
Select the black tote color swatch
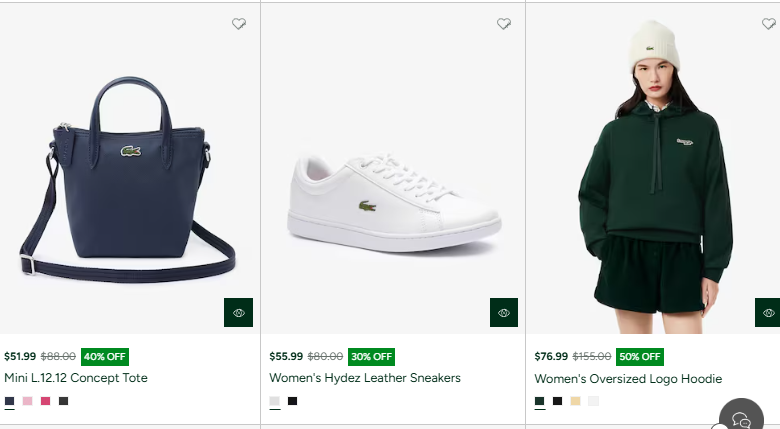(x=64, y=401)
